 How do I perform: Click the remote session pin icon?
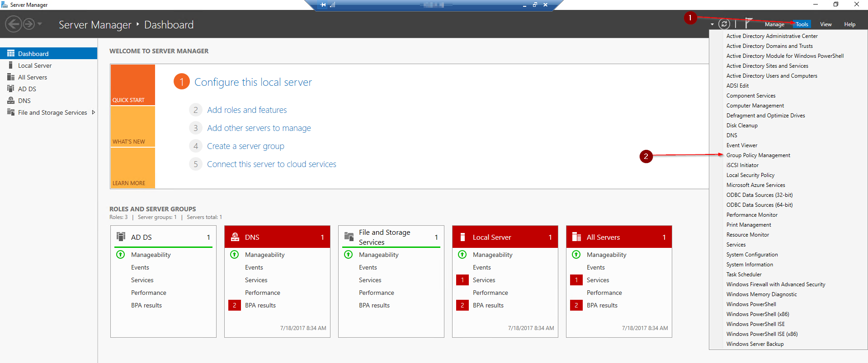pyautogui.click(x=323, y=5)
